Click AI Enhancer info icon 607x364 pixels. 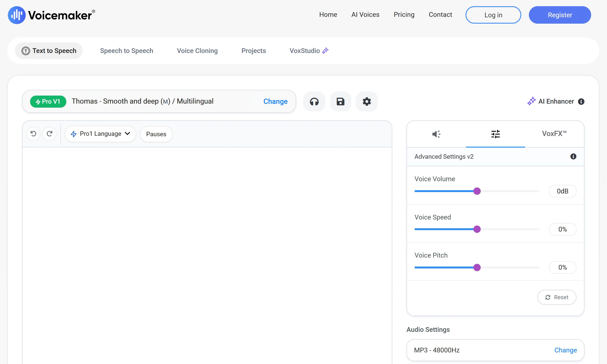581,102
